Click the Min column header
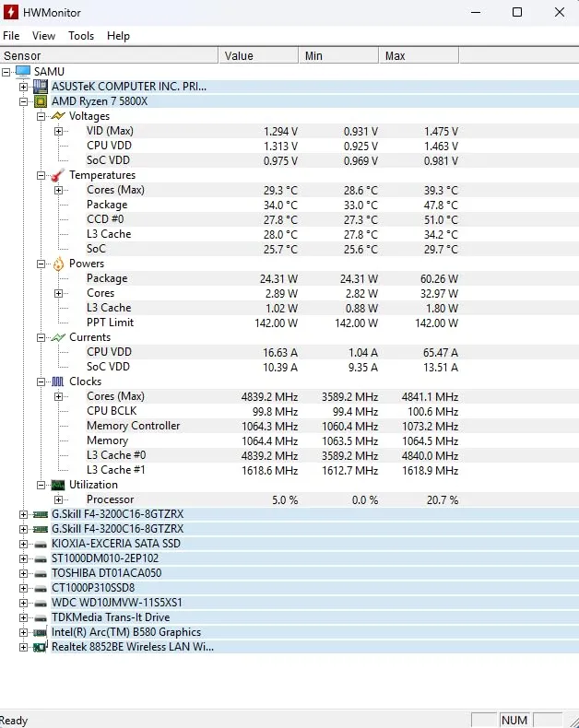 coord(338,55)
